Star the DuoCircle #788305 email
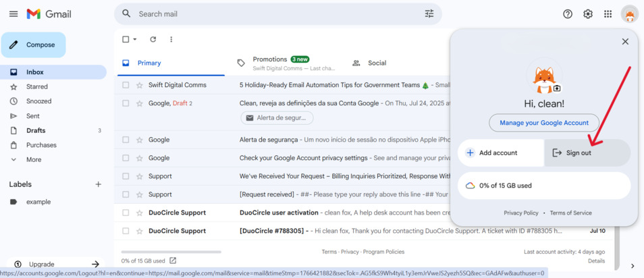 click(140, 231)
